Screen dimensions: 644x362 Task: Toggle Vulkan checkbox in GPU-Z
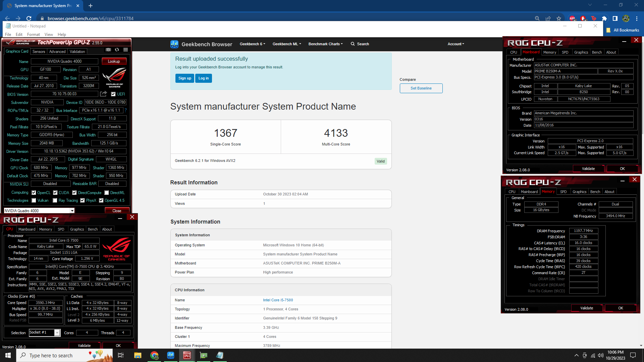tap(34, 200)
